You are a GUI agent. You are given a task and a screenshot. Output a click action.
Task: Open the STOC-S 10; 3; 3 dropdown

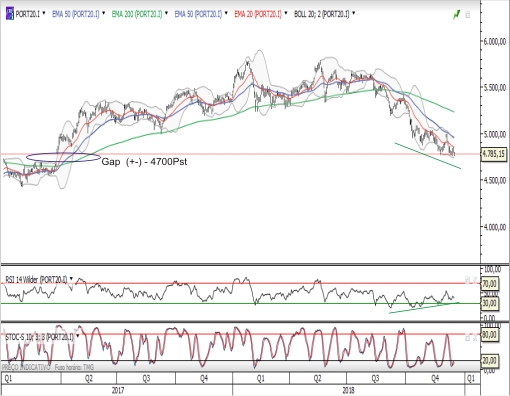coord(77,336)
